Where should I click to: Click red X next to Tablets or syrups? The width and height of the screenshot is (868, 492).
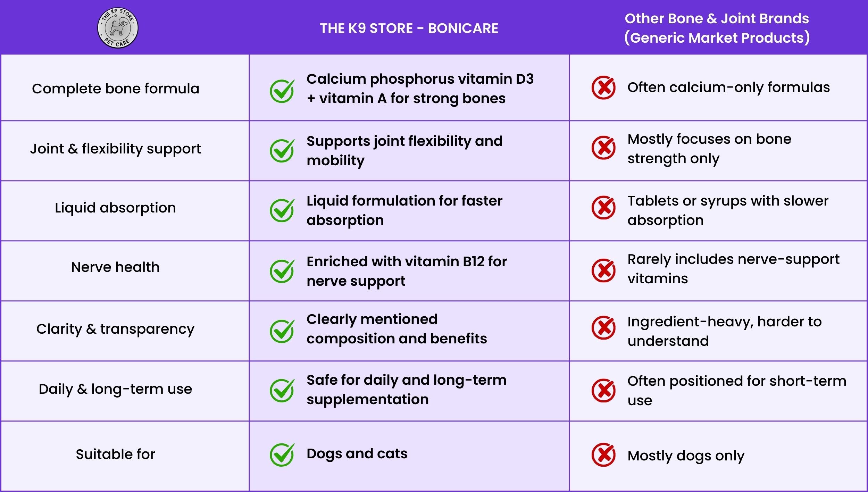pyautogui.click(x=603, y=208)
